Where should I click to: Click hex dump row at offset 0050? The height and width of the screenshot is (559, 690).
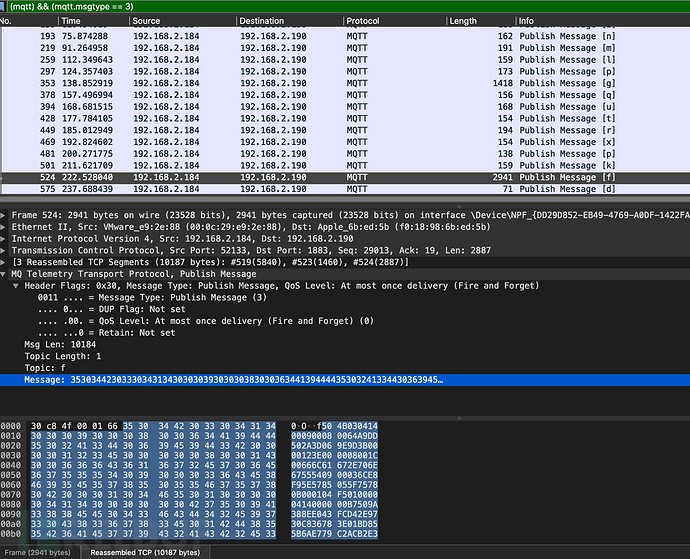189,475
